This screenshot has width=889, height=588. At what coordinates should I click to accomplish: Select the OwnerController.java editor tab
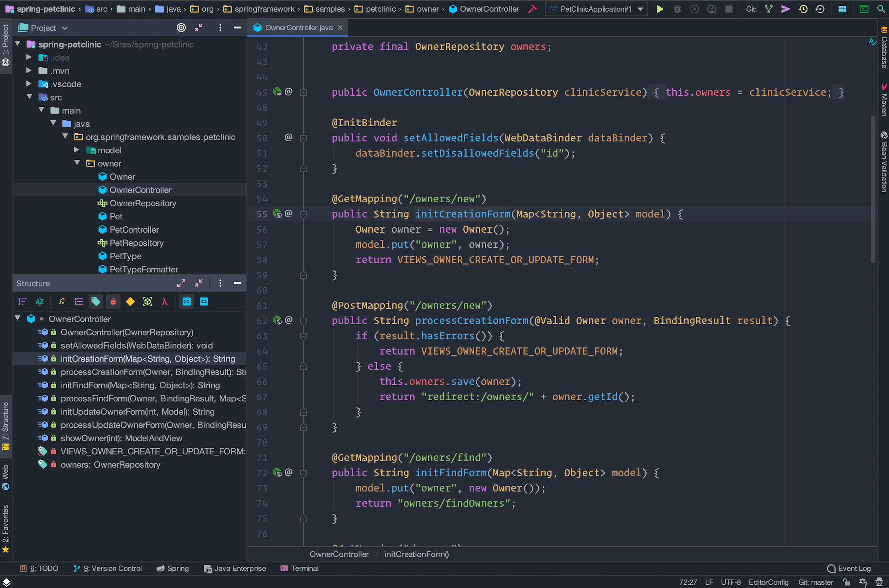[x=299, y=28]
